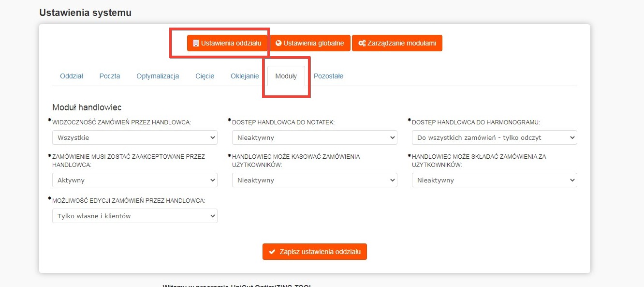
Task: Select the Moduły tab
Action: tap(286, 76)
